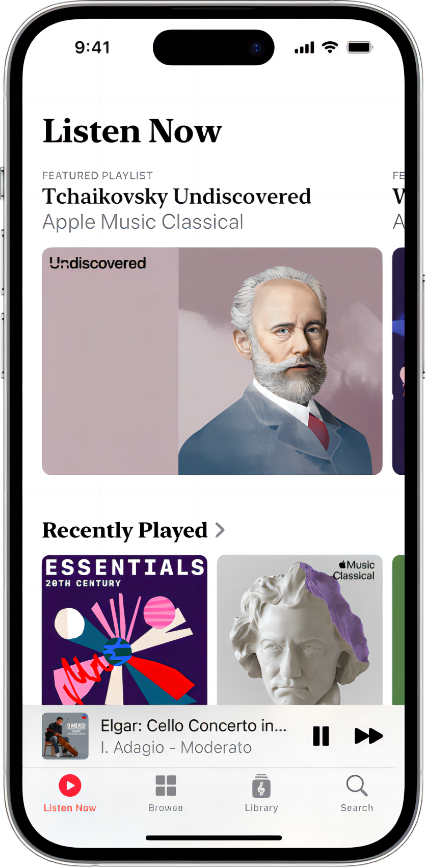Expand Recently Played with the chevron
The width and height of the screenshot is (426, 868).
220,530
